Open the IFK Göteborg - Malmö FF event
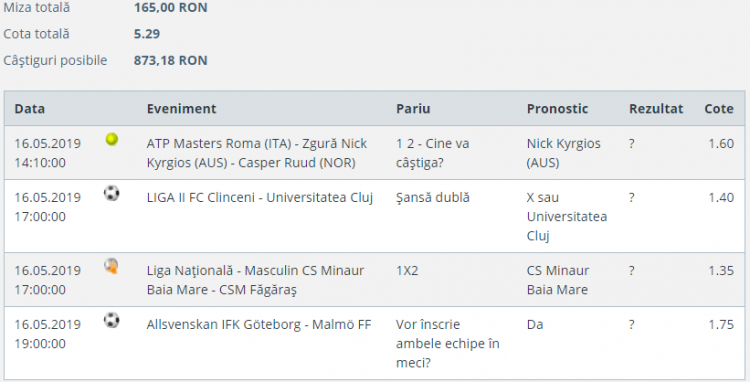The image size is (750, 382). (x=259, y=325)
